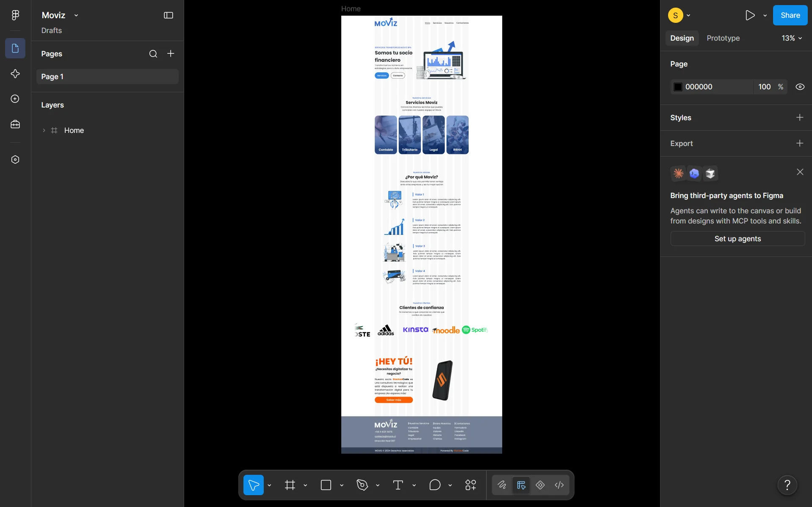Click the black page color swatch
Screen dimensions: 812x507
pos(678,87)
